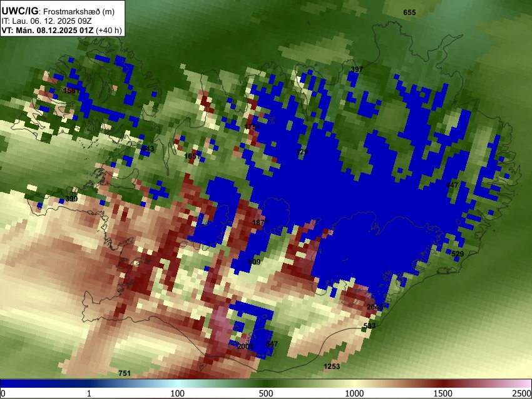This screenshot has width=532, height=399.
Task: Click the map value 329
Action: pos(302,152)
